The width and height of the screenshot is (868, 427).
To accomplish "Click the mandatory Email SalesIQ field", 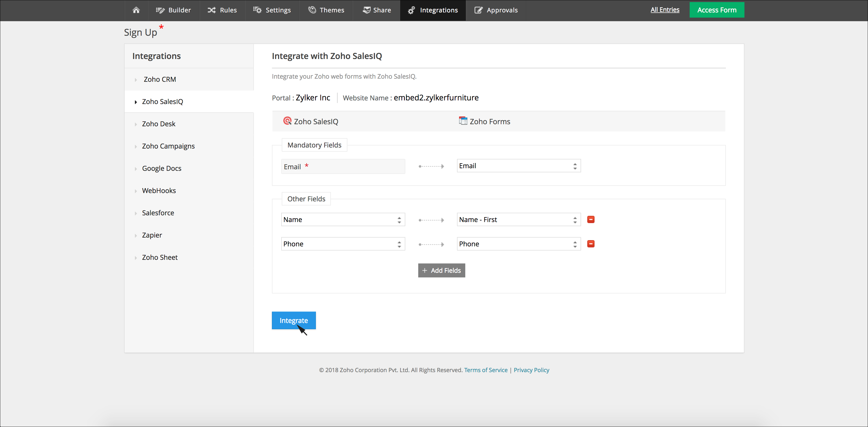I will (343, 167).
